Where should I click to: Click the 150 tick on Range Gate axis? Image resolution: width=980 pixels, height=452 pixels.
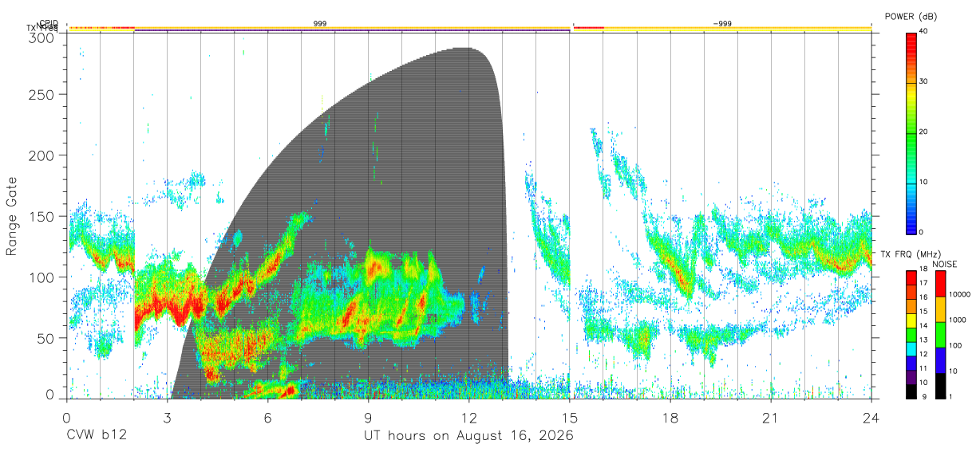click(43, 216)
